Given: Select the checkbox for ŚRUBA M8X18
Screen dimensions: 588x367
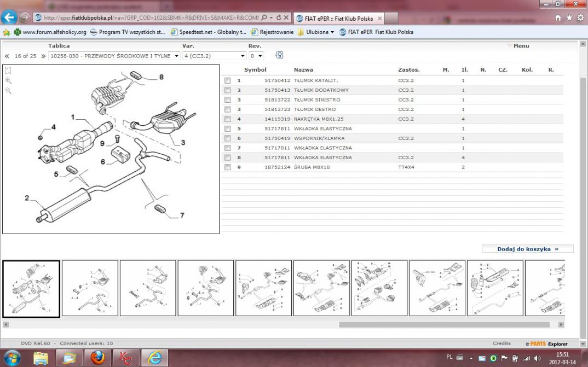Looking at the screenshot, I should [227, 167].
